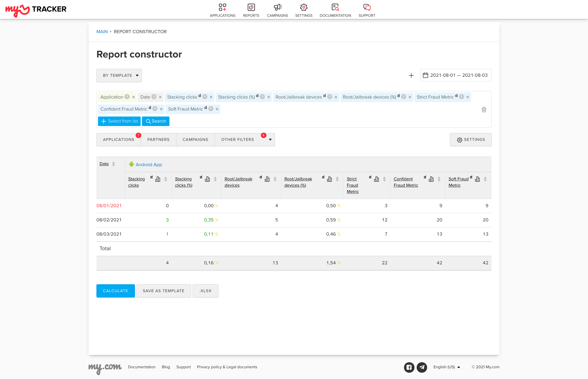Open the Applications nav icon
The image size is (588, 379).
click(x=222, y=7)
